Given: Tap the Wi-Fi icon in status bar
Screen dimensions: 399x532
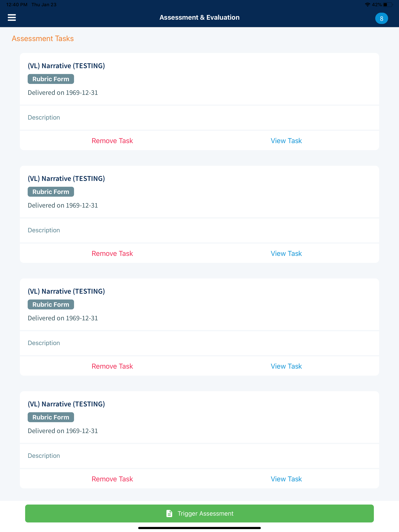Looking at the screenshot, I should (367, 4).
